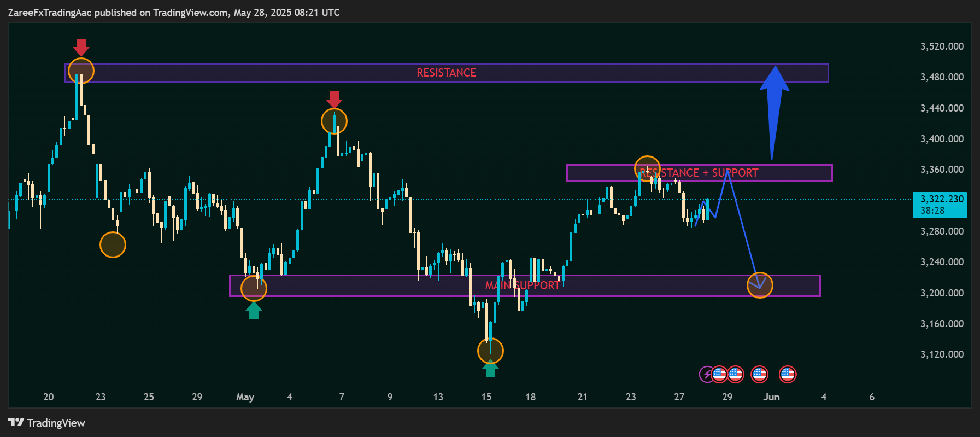Click the 25 date on time axis

(149, 397)
